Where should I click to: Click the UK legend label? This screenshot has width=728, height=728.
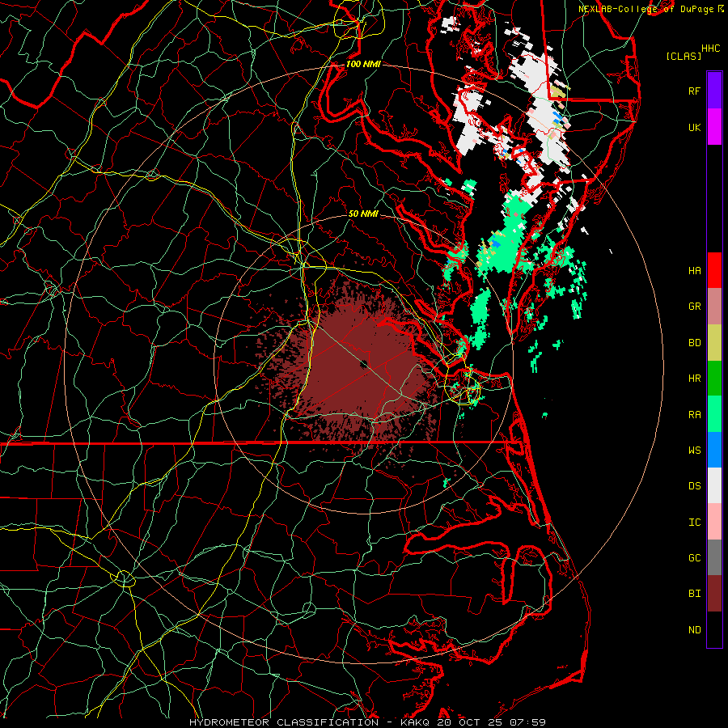pos(695,127)
